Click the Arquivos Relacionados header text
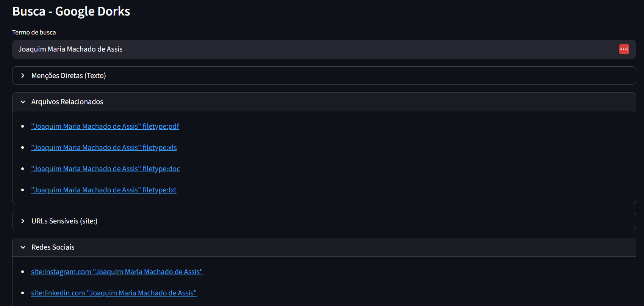This screenshot has width=644, height=306. pos(67,102)
